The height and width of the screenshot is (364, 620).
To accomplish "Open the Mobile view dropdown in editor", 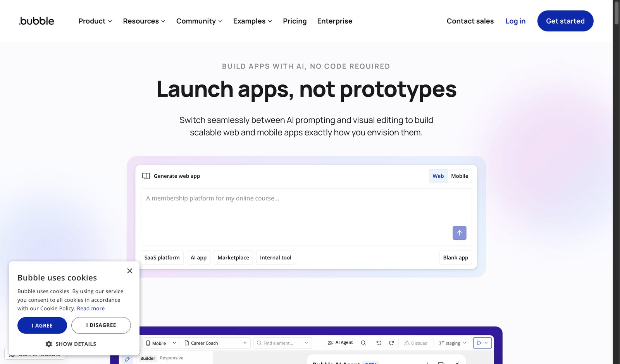I will [161, 343].
